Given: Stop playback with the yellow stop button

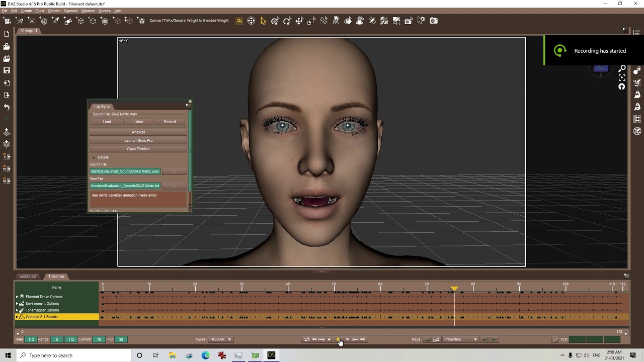Looking at the screenshot, I should point(338,339).
